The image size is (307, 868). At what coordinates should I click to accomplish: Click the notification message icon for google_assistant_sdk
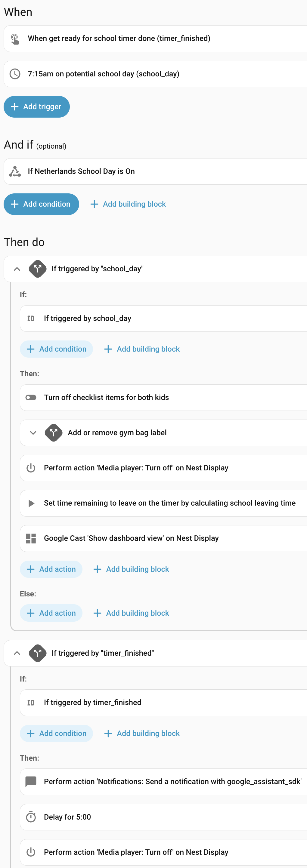(31, 781)
